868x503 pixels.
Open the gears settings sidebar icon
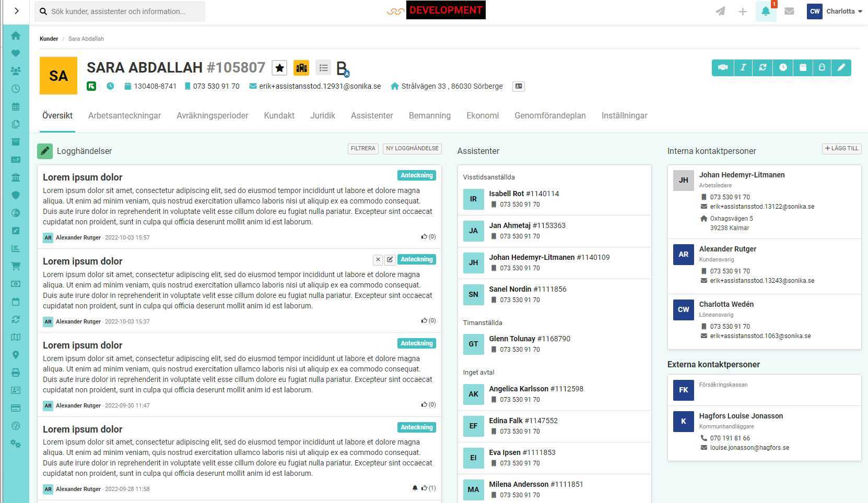[x=16, y=444]
